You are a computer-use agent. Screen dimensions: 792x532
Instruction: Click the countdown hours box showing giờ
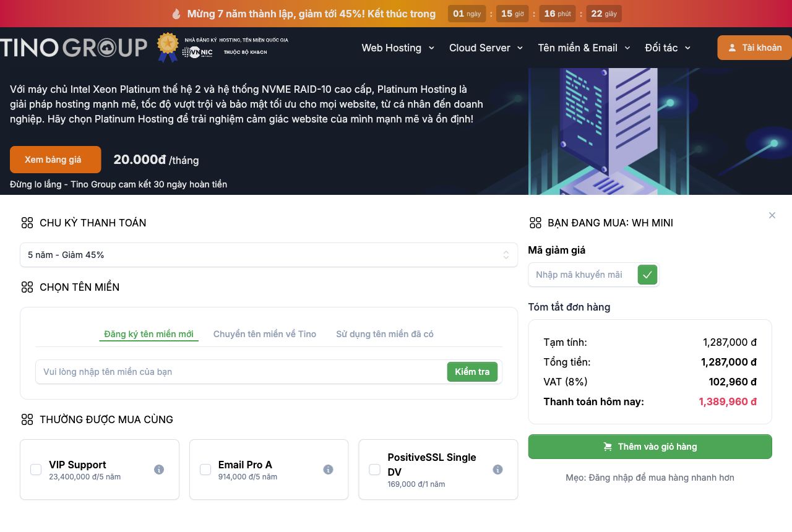[x=512, y=14]
